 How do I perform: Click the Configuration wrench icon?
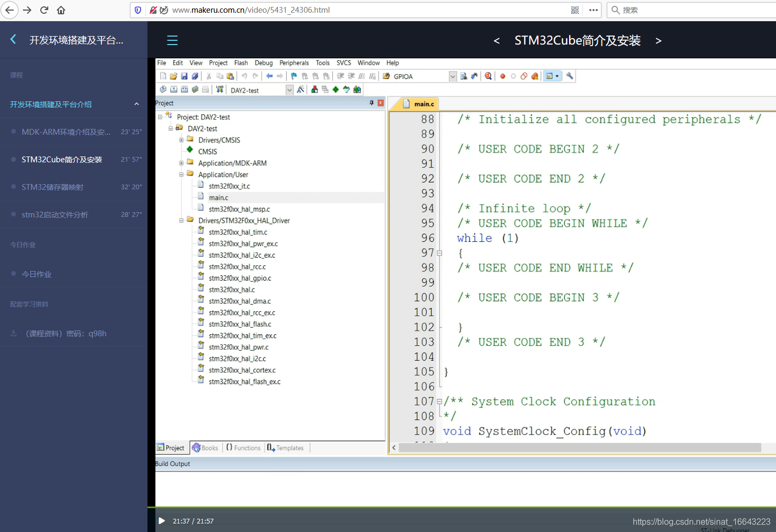pos(570,76)
